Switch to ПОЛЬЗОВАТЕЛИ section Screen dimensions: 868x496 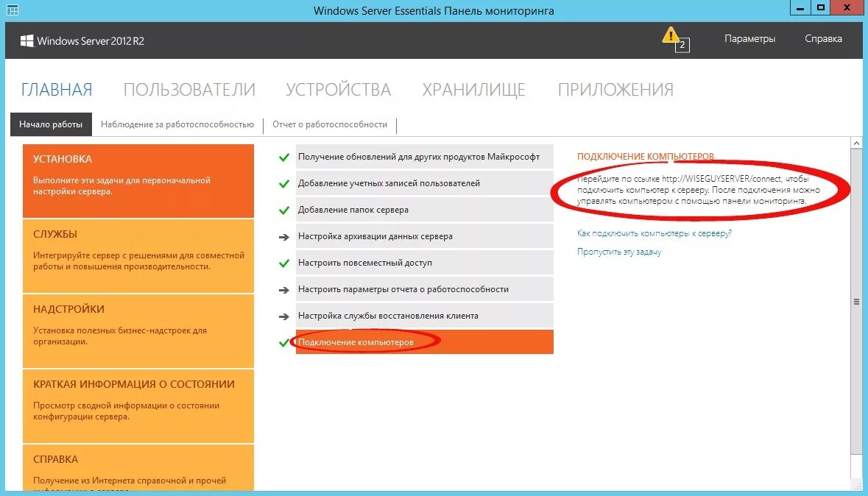[x=189, y=90]
